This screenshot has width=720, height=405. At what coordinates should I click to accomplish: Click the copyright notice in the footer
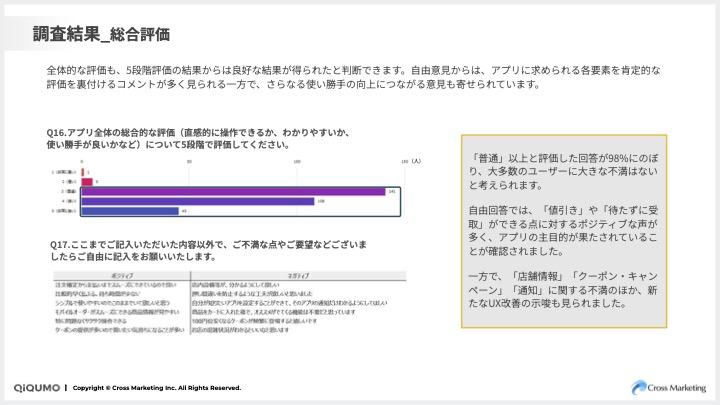tap(157, 388)
